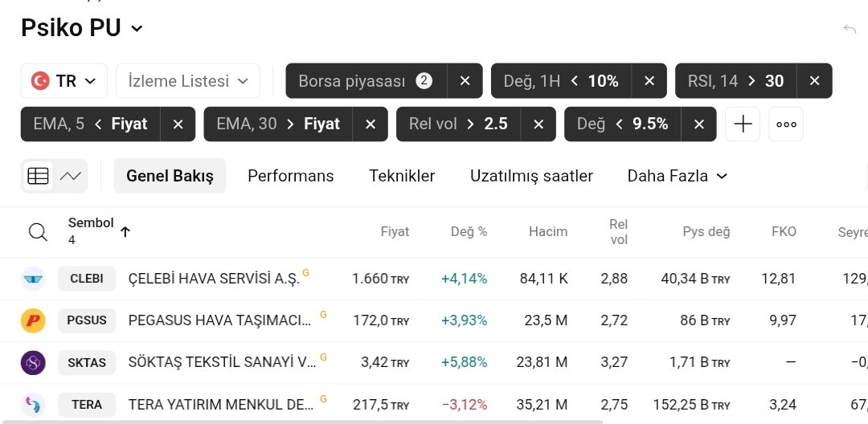The width and height of the screenshot is (868, 424).
Task: Click the Değ, 1H filter chip
Action: (561, 81)
